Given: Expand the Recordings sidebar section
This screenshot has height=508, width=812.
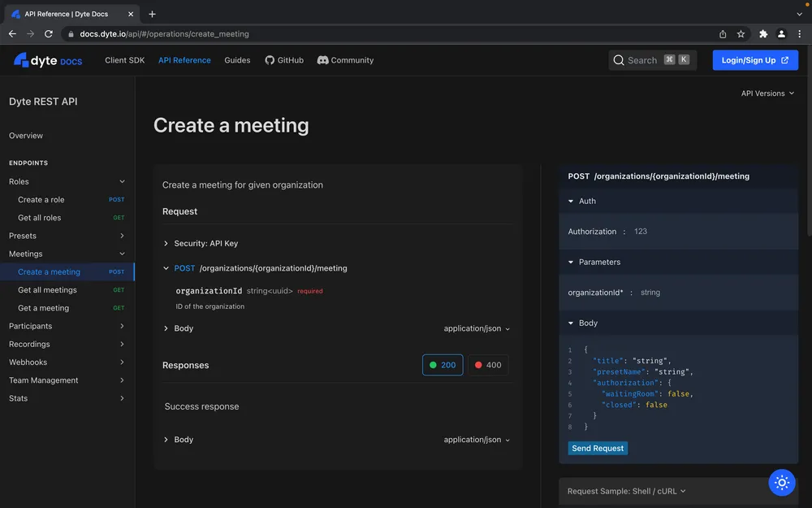Looking at the screenshot, I should point(67,344).
